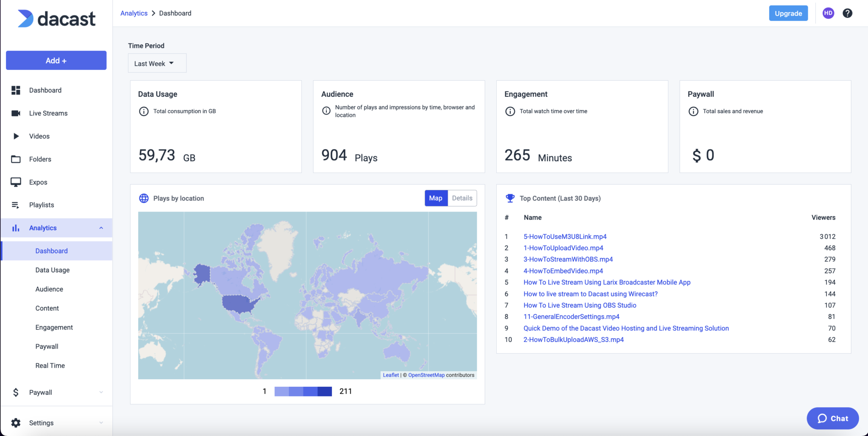
Task: Click the Expos monitor icon
Action: (x=16, y=182)
